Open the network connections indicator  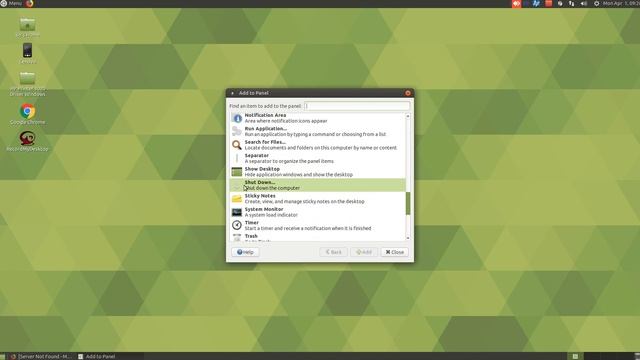(x=571, y=3)
